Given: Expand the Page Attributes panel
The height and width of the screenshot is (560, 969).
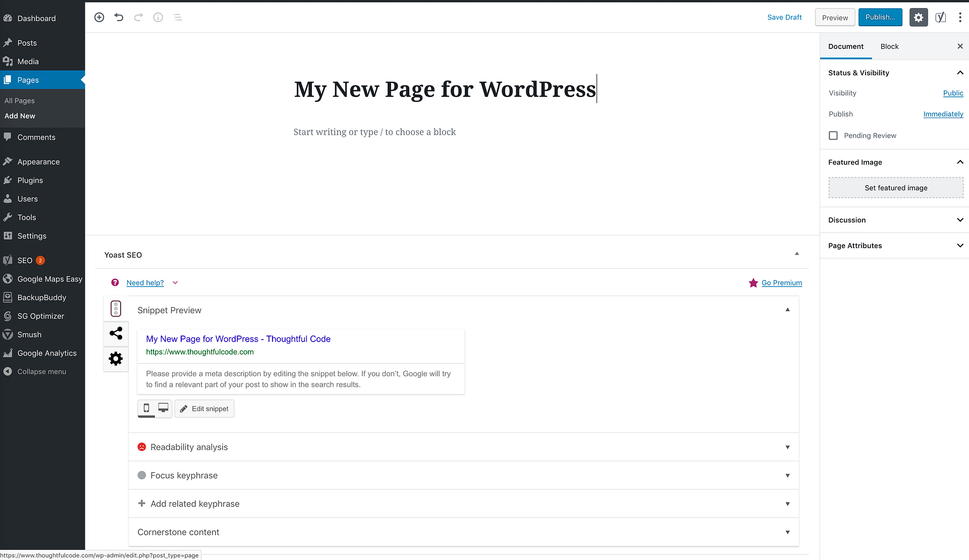Looking at the screenshot, I should coord(959,245).
